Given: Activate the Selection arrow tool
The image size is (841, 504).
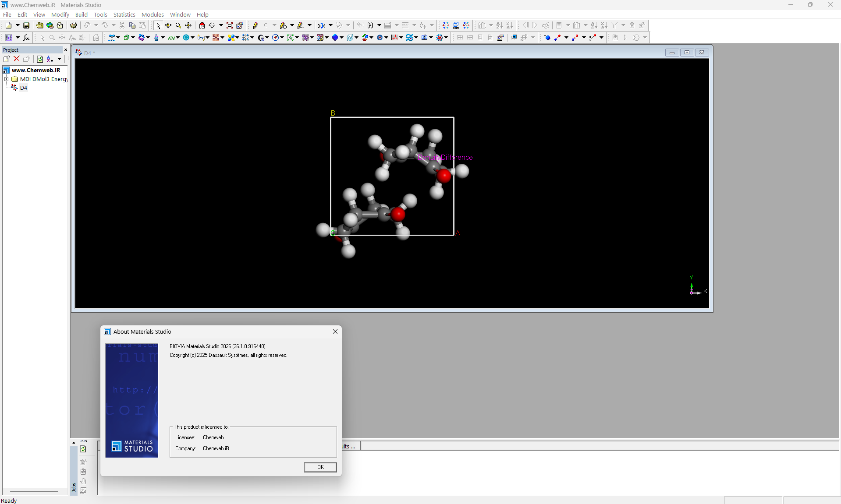Looking at the screenshot, I should tap(158, 25).
